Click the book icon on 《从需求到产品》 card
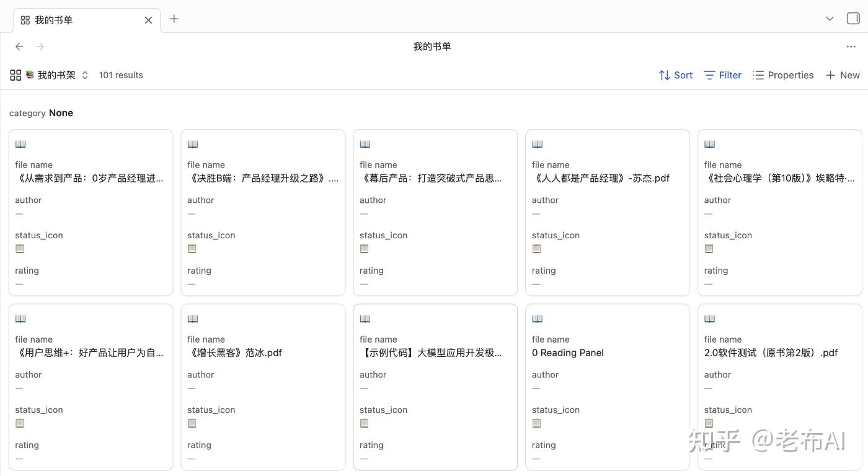This screenshot has width=868, height=476. click(20, 144)
